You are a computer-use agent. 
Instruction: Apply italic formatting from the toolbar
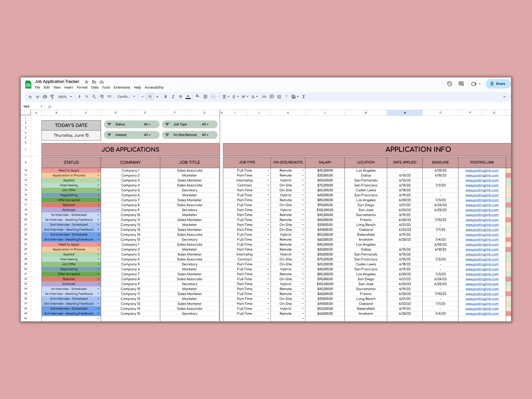(x=173, y=97)
